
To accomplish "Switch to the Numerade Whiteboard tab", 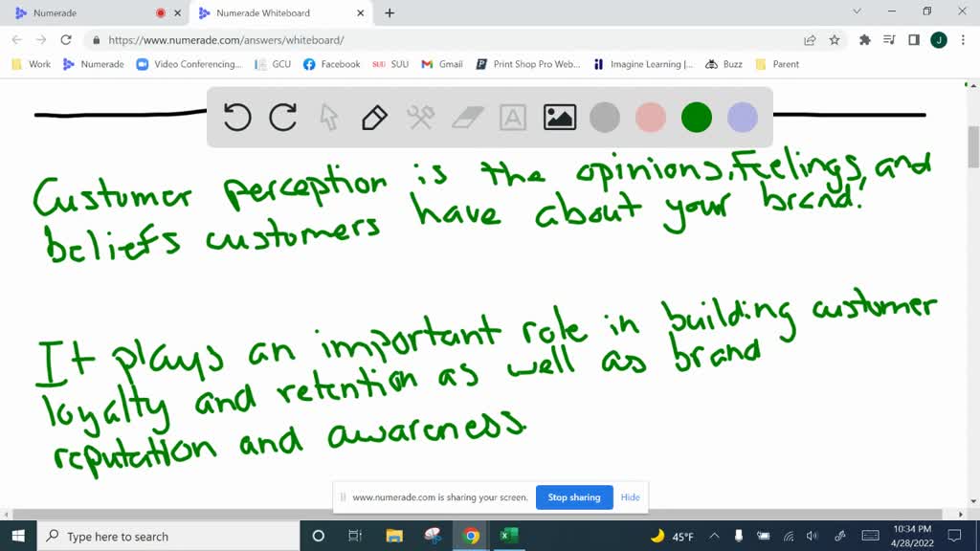I will [271, 13].
